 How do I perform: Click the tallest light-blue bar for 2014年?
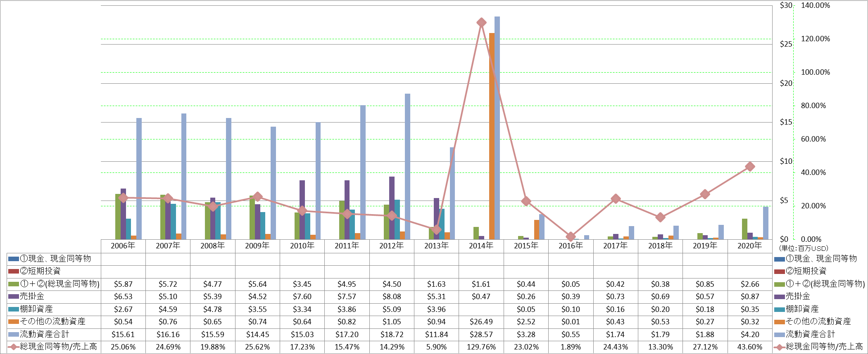(497, 128)
